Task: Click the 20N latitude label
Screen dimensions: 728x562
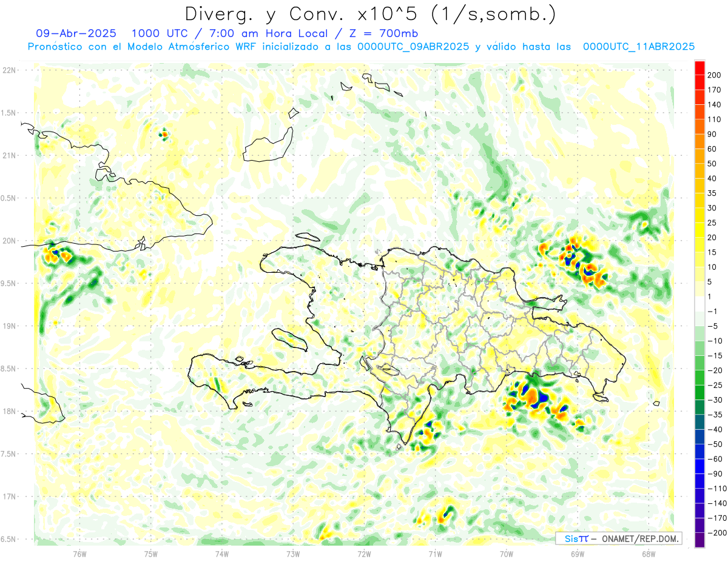Action: point(9,241)
